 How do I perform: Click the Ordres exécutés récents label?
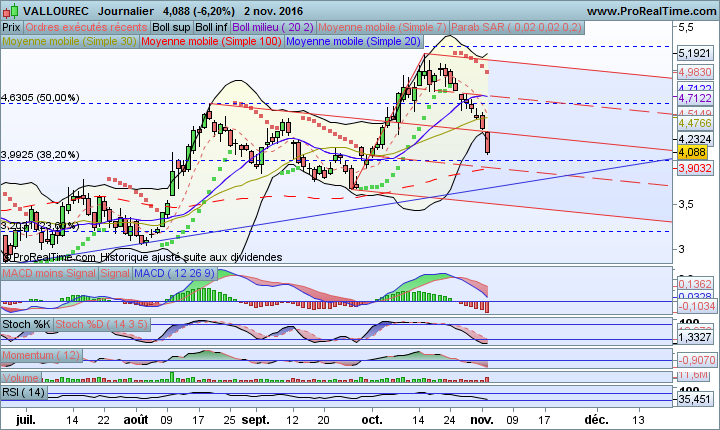click(86, 27)
